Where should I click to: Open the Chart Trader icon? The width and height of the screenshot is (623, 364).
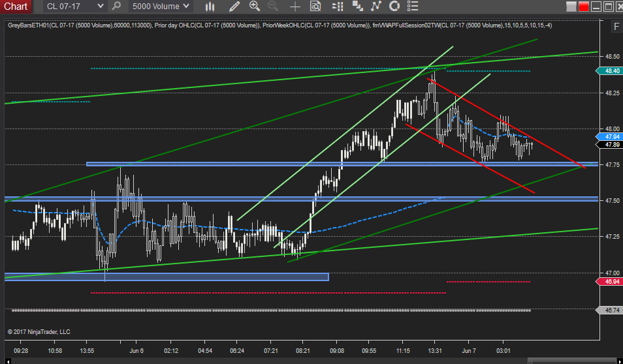(338, 6)
